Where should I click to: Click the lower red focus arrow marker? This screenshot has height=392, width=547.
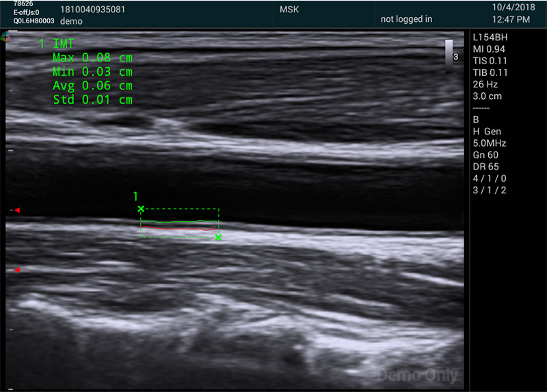(x=17, y=270)
